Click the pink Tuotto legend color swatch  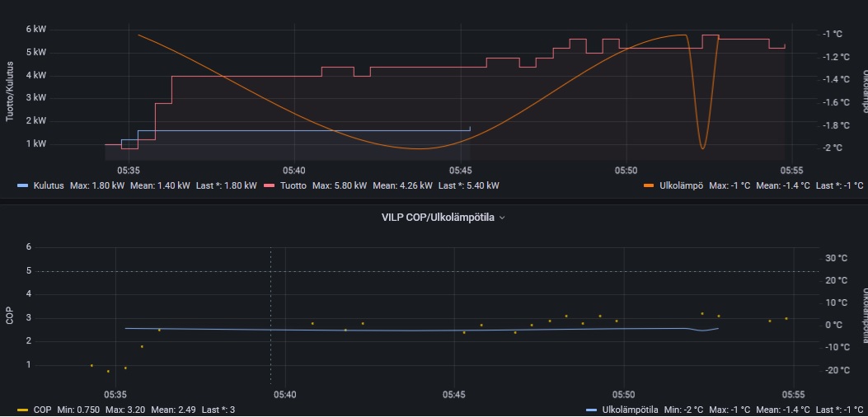269,185
